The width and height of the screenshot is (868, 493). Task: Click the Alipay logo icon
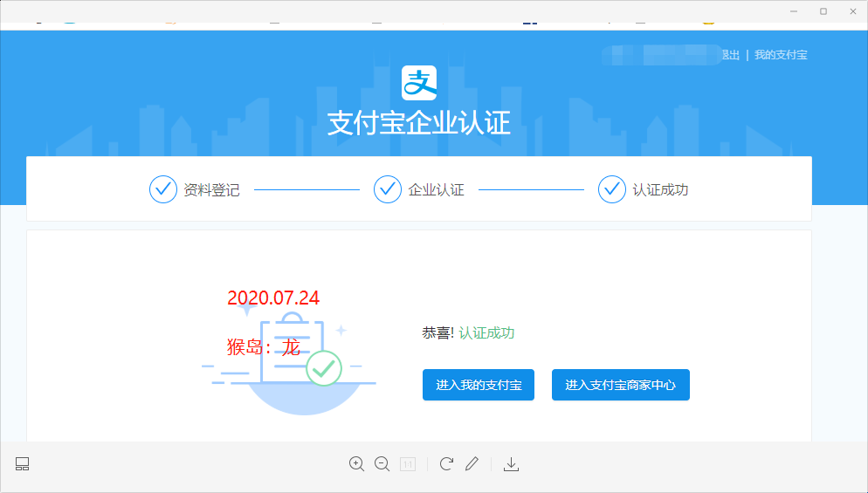pyautogui.click(x=419, y=83)
